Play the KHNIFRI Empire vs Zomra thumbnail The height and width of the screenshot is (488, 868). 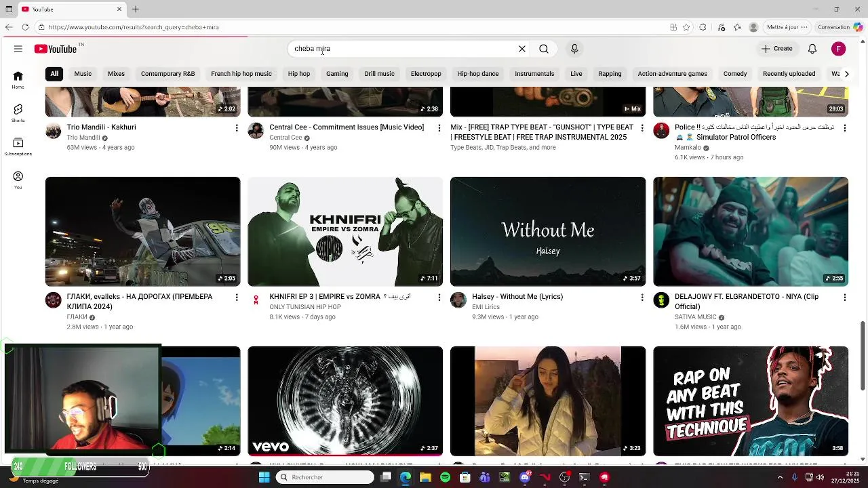pos(345,232)
